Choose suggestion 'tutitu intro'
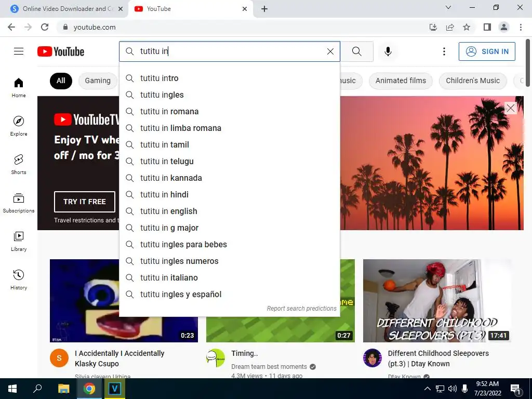The width and height of the screenshot is (532, 399). coord(229,78)
